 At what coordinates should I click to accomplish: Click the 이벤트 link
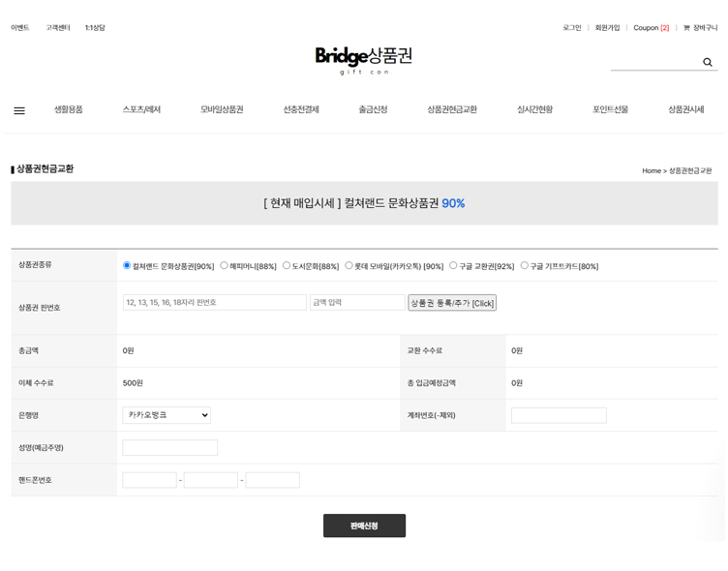20,28
